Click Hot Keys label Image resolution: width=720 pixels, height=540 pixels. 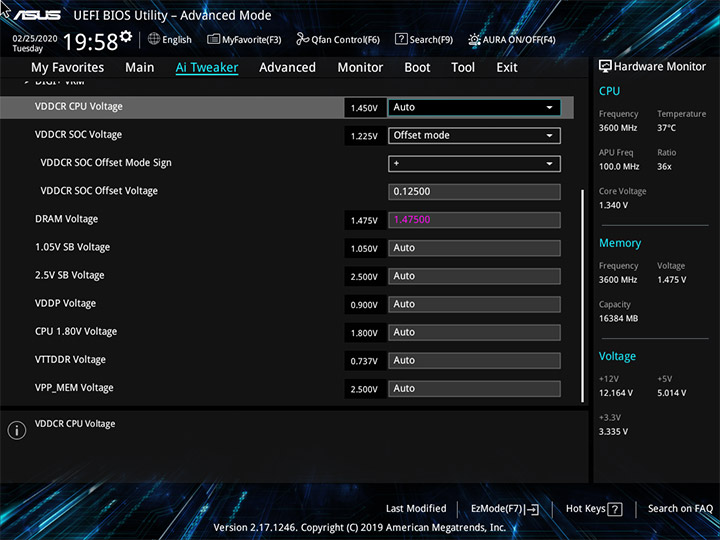(x=585, y=509)
